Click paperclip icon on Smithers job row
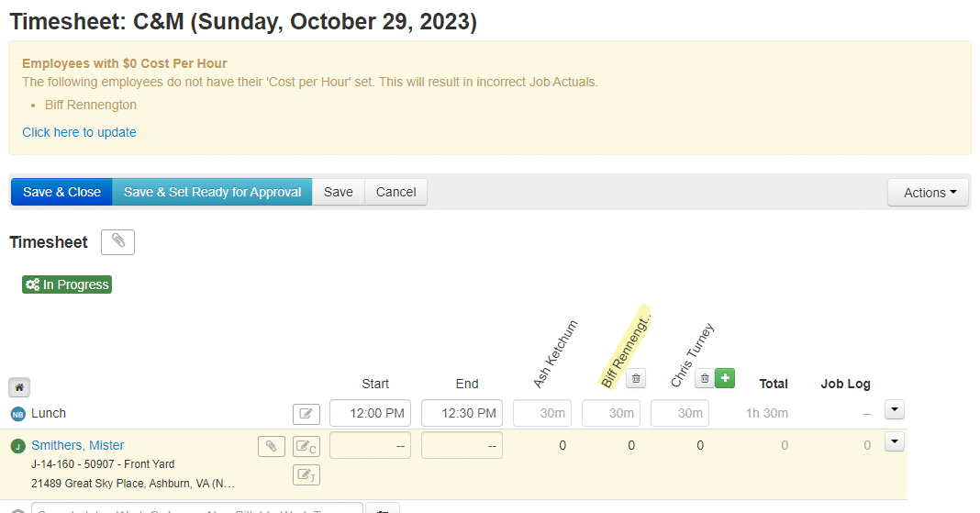Screen dimensions: 980x513 click(271, 446)
